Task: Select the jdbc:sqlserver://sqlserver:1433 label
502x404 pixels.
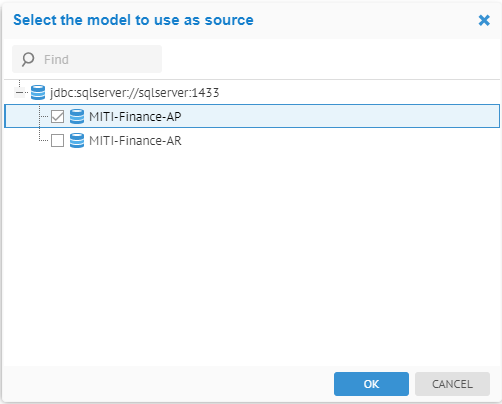Action: pyautogui.click(x=135, y=92)
